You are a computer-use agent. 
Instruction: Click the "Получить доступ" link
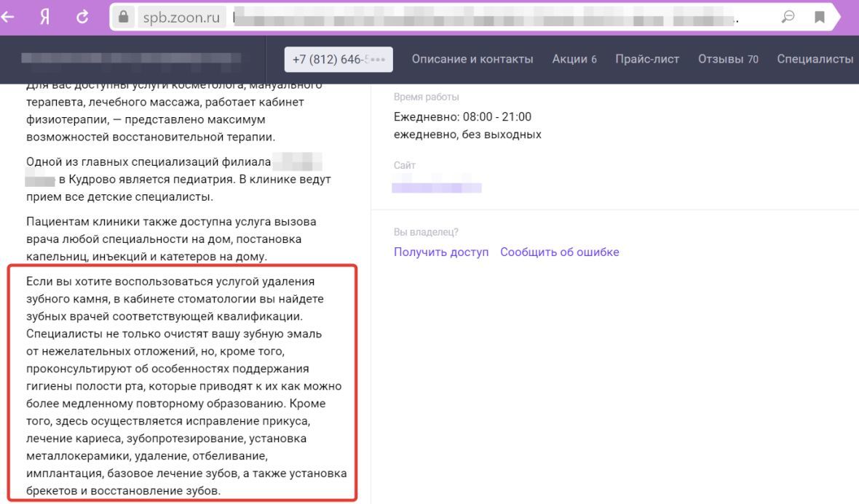(441, 252)
